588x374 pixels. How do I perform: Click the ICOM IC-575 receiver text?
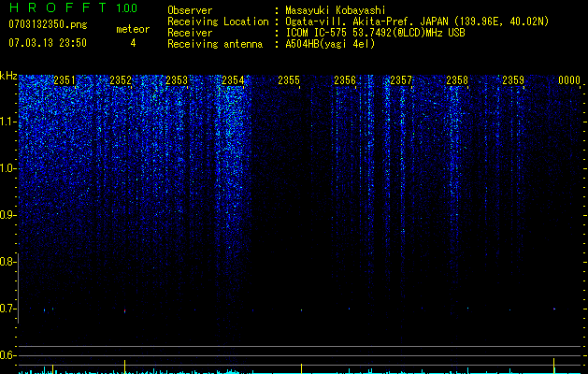(375, 33)
